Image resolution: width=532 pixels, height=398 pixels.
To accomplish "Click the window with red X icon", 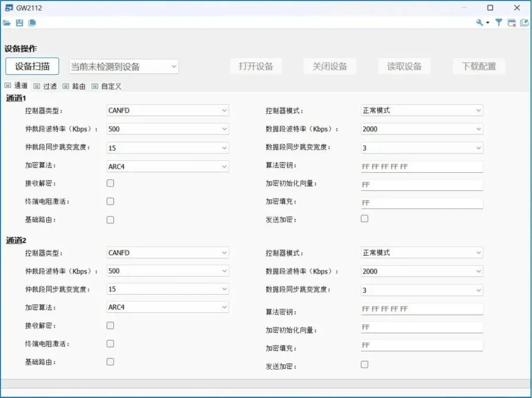I will [512, 23].
